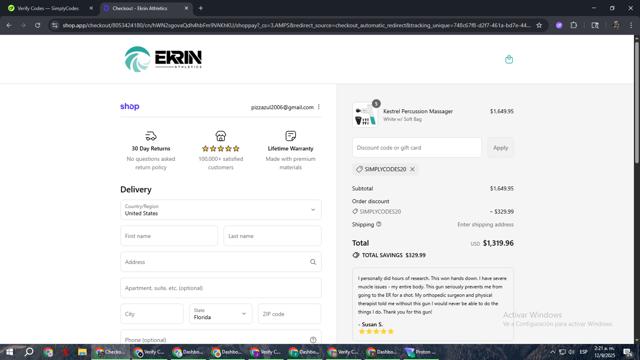Click the browser address bar URL
The height and width of the screenshot is (360, 640).
pos(296,25)
